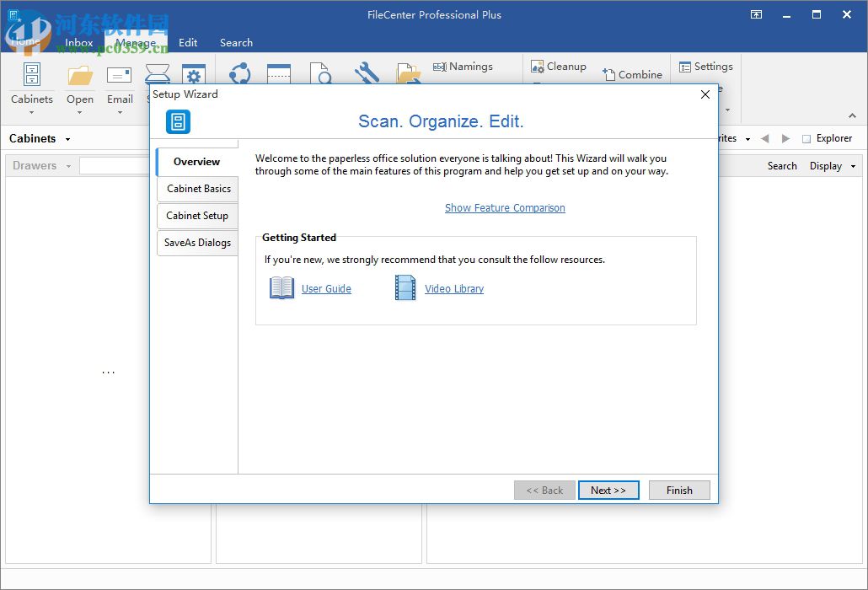868x590 pixels.
Task: Toggle the Explorer checkbox
Action: click(x=806, y=139)
